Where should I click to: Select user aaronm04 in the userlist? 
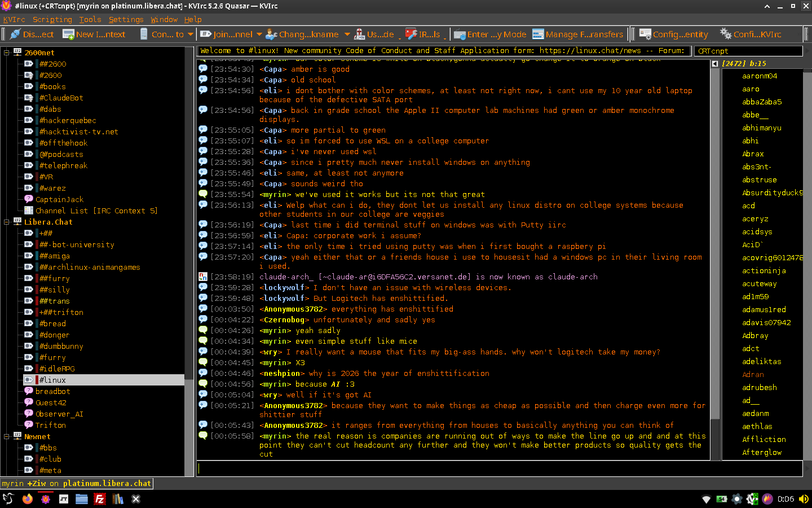pos(760,76)
